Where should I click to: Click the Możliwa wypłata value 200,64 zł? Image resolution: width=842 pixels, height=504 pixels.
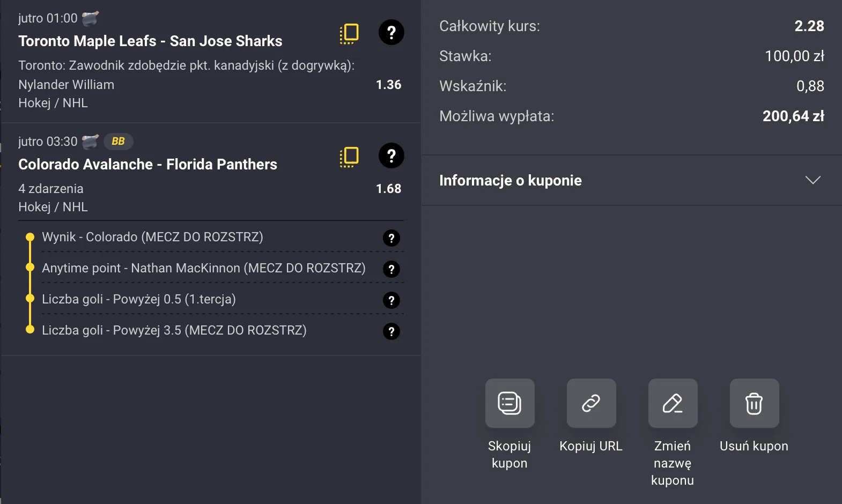793,116
